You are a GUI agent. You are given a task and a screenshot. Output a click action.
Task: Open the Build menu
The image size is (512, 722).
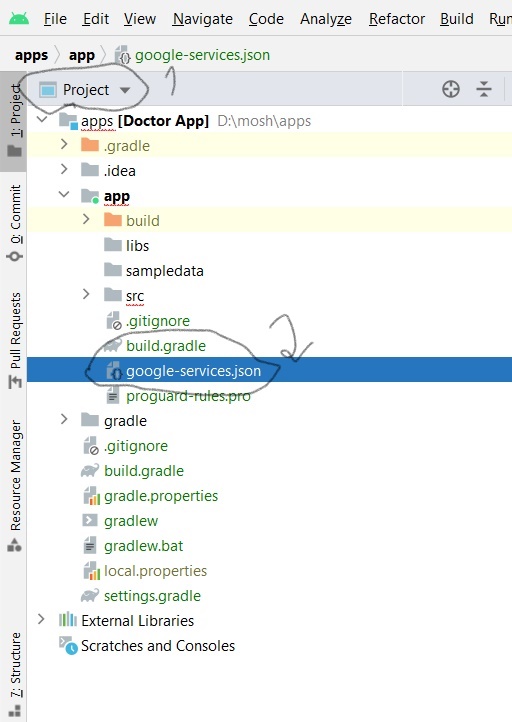[457, 19]
